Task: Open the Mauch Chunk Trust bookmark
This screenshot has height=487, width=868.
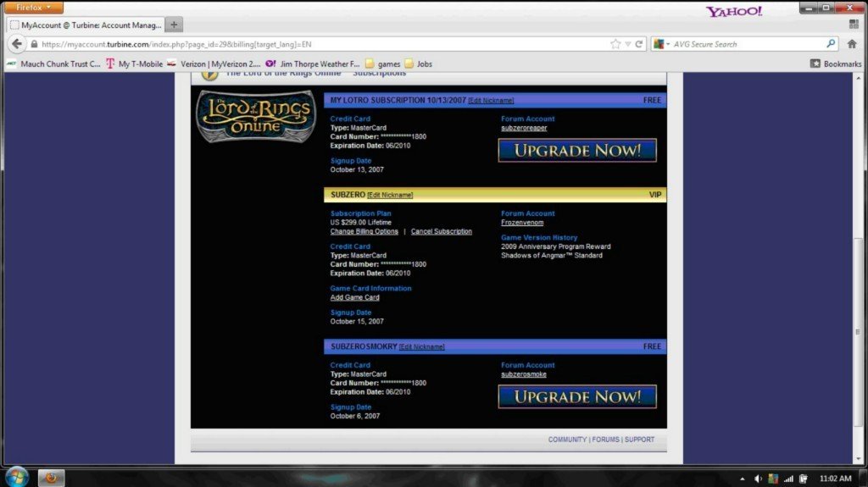Action: point(53,64)
